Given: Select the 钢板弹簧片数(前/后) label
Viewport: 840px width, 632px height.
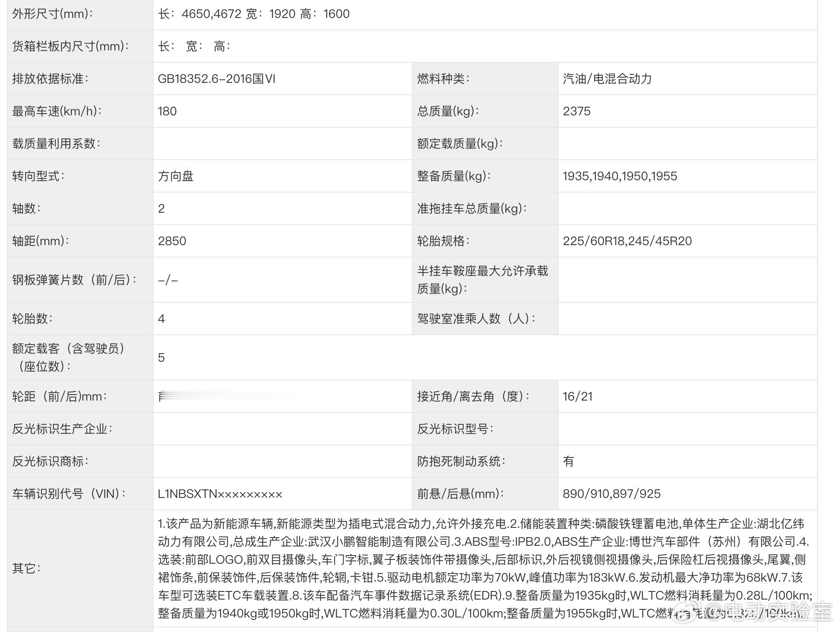Looking at the screenshot, I should click(x=74, y=280).
